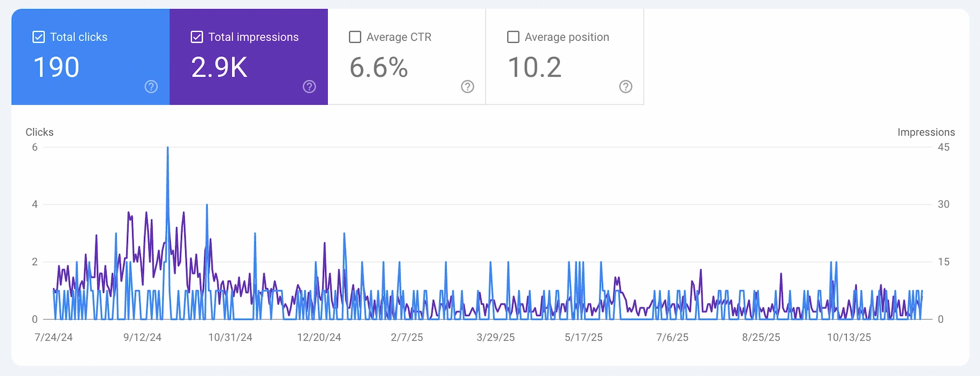Enable the Average position checkbox
980x376 pixels.
pos(513,37)
